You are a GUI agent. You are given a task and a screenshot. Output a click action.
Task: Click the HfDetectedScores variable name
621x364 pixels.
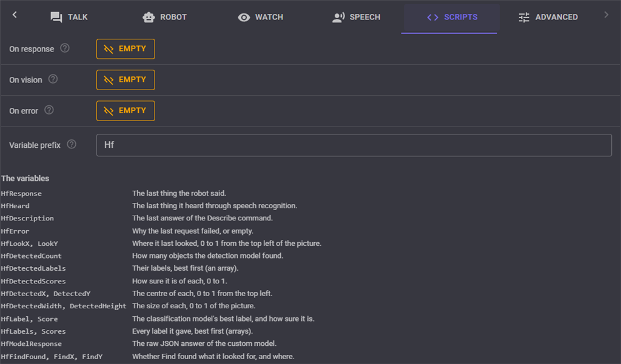[33, 281]
